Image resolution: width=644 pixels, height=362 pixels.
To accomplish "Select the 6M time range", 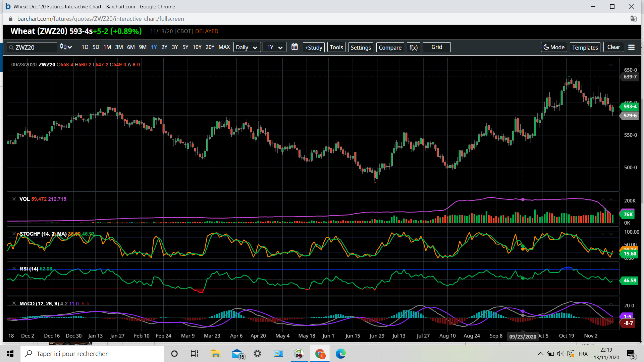I will pos(131,47).
